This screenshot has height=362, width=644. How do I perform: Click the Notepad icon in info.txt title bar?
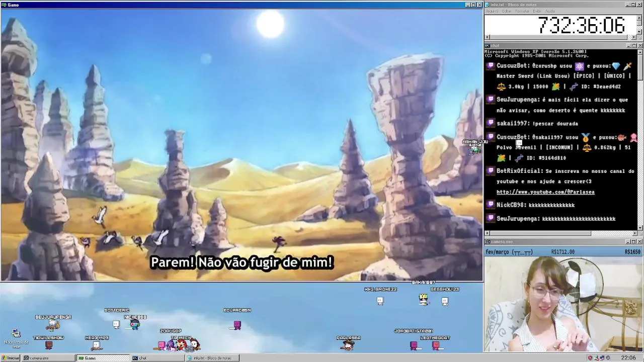(488, 5)
